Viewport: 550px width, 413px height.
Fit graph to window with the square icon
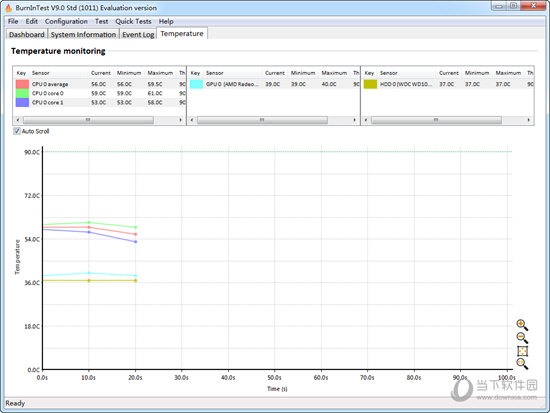(522, 351)
